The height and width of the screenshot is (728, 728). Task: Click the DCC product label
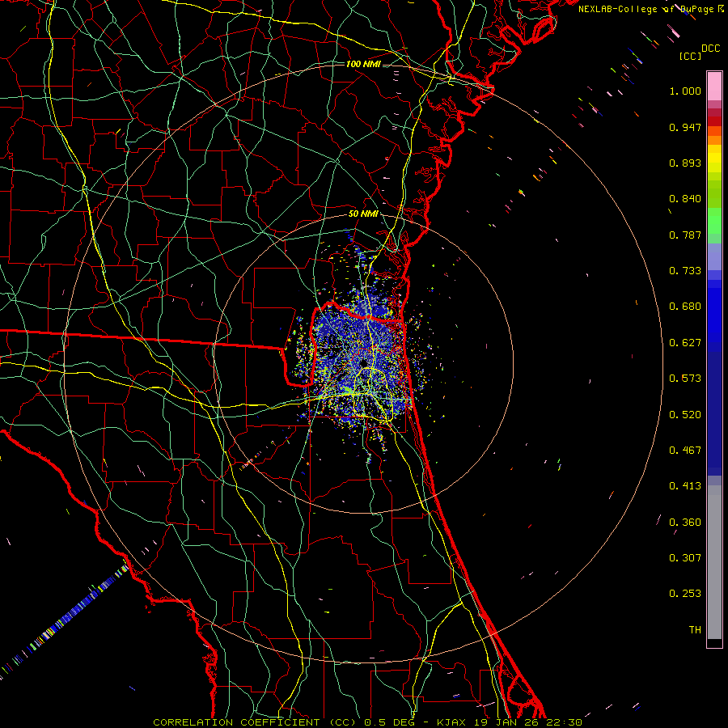[711, 49]
